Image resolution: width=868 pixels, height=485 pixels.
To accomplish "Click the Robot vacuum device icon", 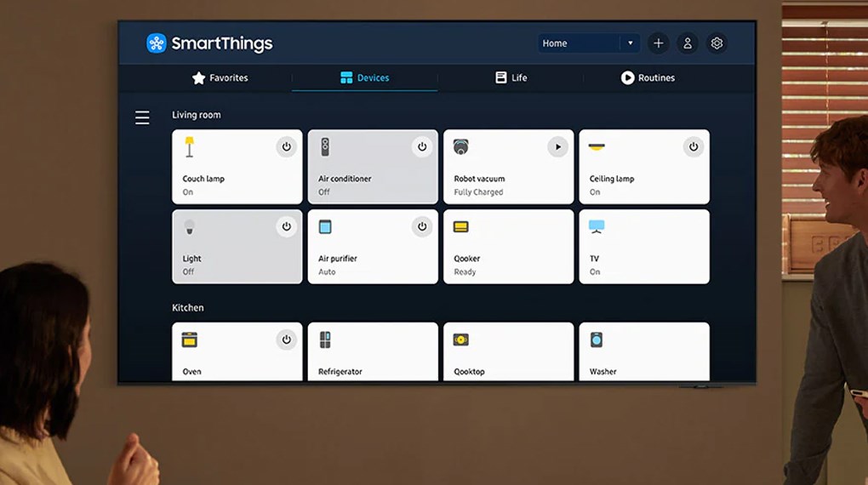I will [x=461, y=146].
